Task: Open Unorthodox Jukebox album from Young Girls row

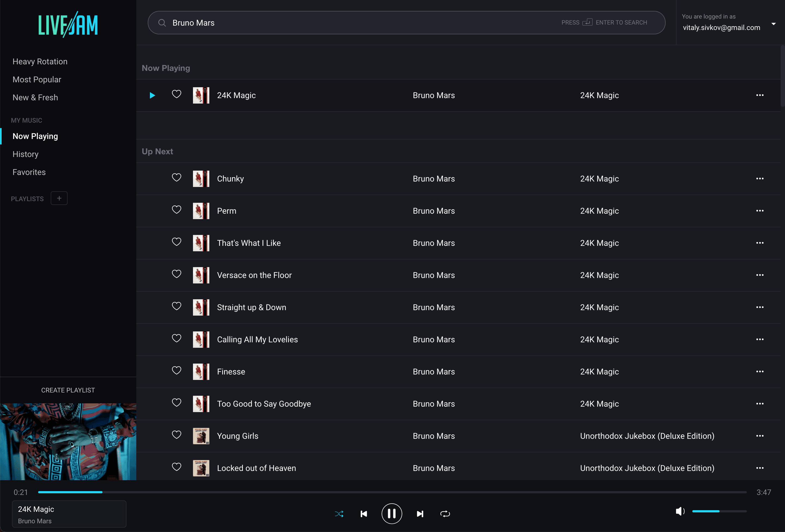Action: [x=647, y=436]
